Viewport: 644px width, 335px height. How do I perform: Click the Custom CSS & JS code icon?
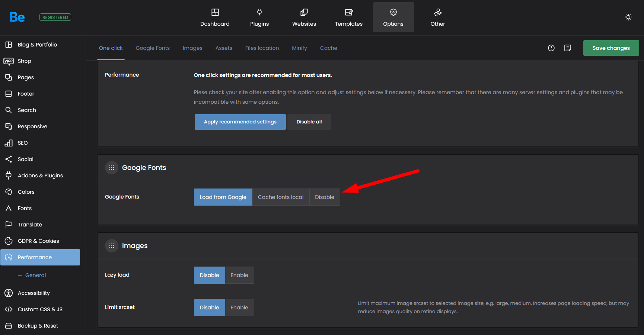[9, 309]
